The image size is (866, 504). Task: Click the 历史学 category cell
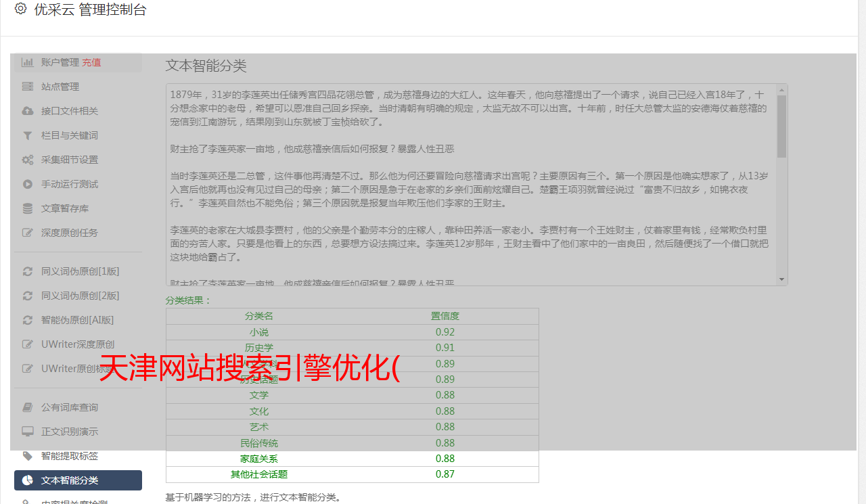click(x=259, y=348)
